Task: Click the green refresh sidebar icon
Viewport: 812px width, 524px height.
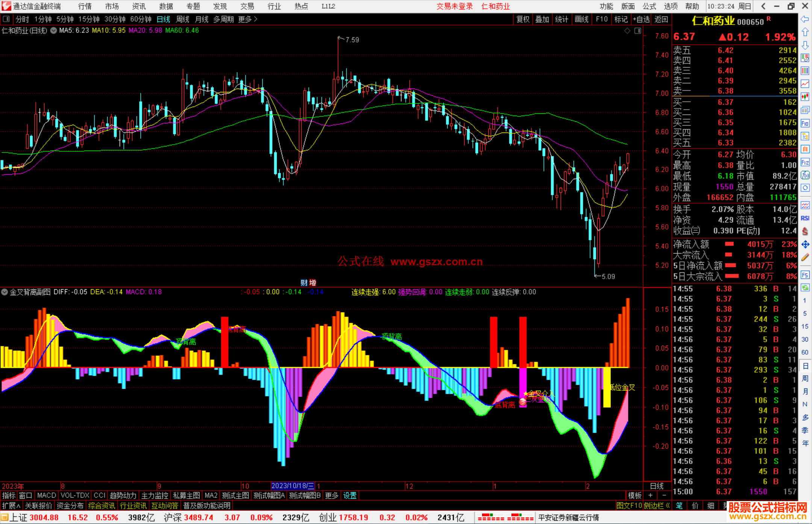Action: (805, 288)
